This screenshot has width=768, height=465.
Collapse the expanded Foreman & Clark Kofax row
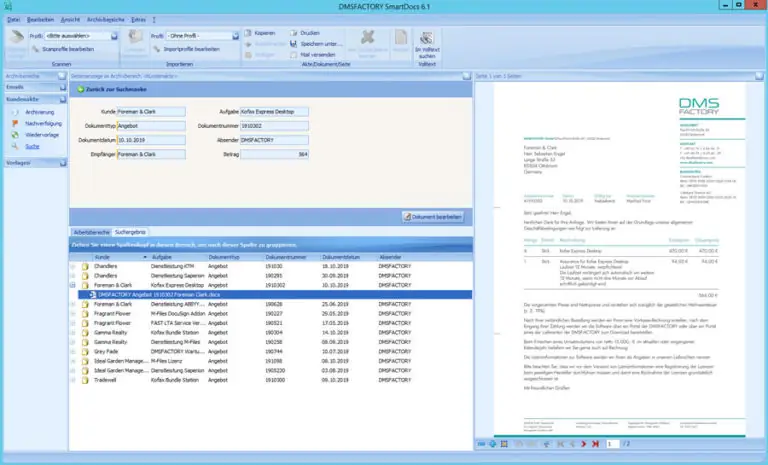tap(73, 285)
